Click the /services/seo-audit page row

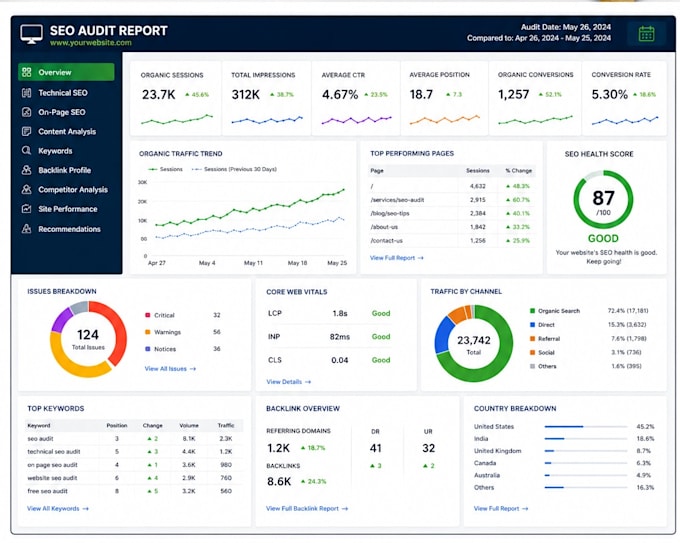tap(451, 200)
